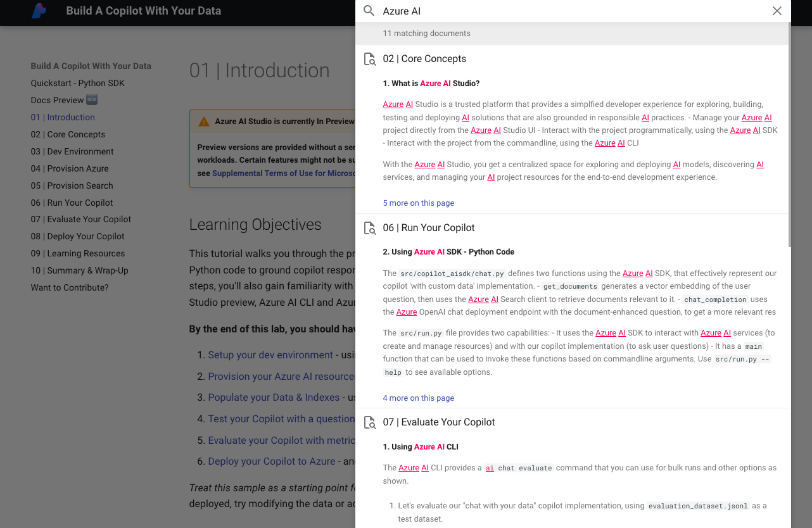The image size is (812, 528).
Task: Select 01 | Introduction in the sidebar
Action: 63,117
